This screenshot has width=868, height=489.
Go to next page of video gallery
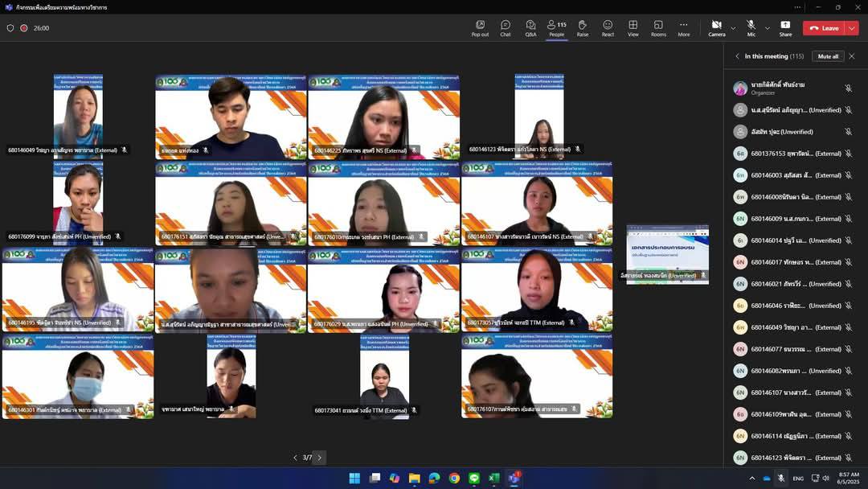(319, 458)
